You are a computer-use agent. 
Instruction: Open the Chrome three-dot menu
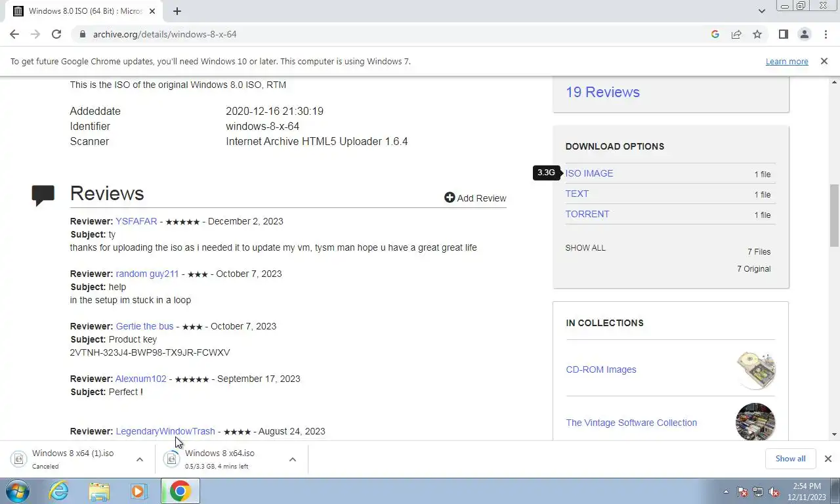click(825, 34)
